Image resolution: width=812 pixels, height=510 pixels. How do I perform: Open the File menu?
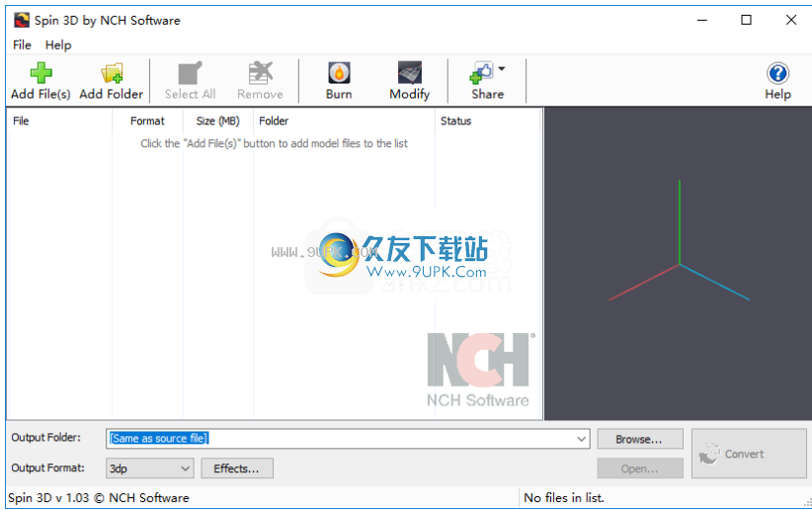tap(22, 45)
